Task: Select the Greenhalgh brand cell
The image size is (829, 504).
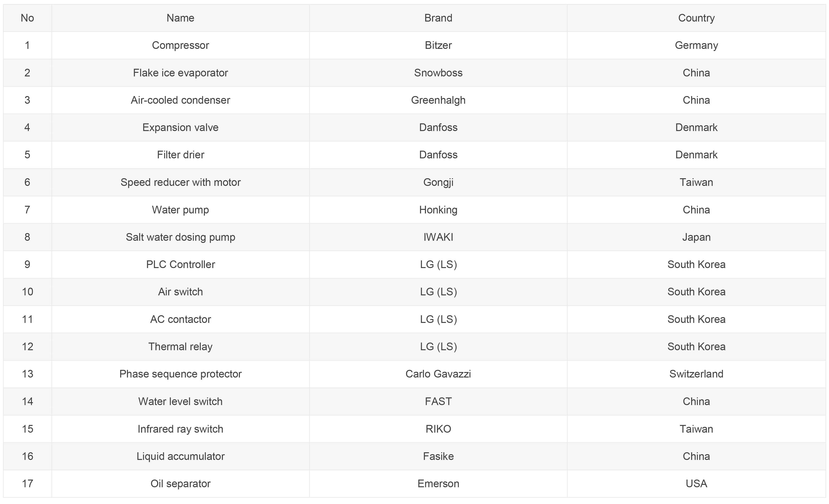Action: [x=438, y=100]
